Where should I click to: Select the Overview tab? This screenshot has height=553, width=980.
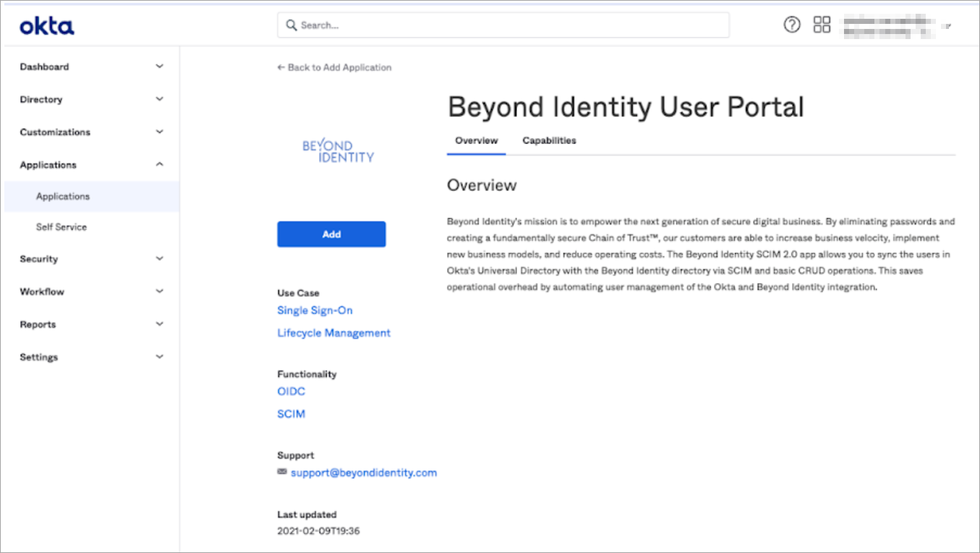[476, 140]
